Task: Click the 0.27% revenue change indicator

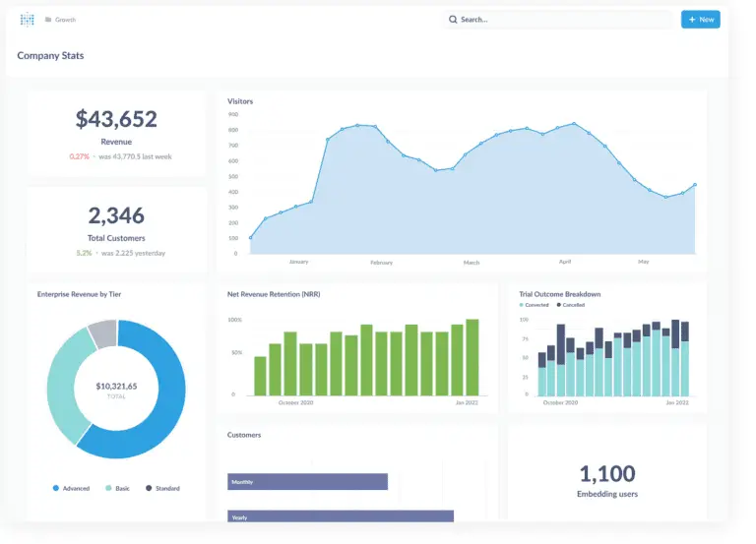Action: [80, 156]
